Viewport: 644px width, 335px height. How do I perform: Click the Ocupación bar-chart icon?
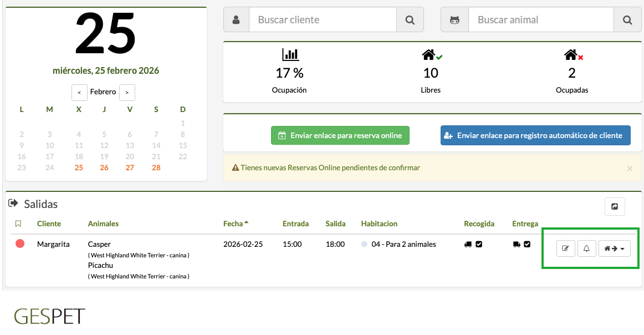point(289,54)
